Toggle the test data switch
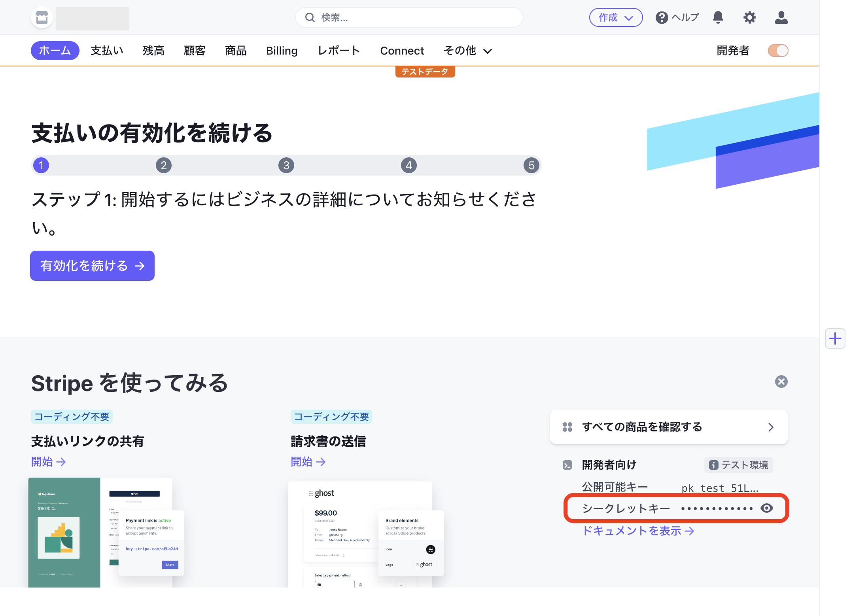Screen dimensions: 851x616 point(778,51)
